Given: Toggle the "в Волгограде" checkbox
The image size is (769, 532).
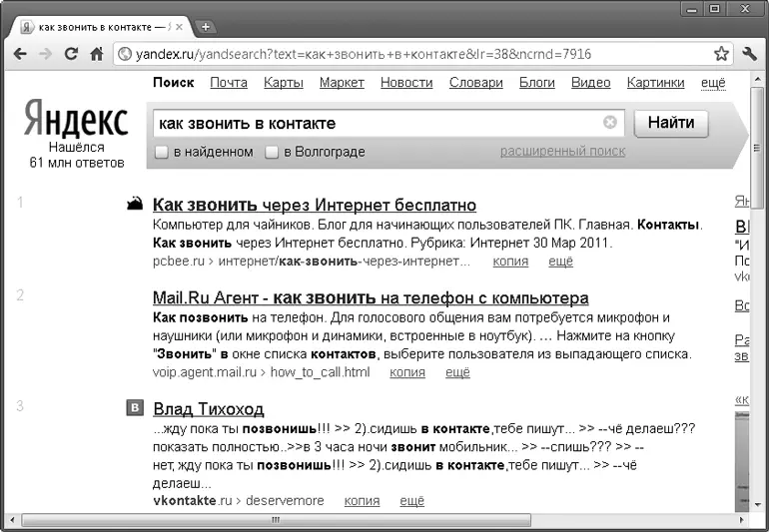Looking at the screenshot, I should point(272,152).
